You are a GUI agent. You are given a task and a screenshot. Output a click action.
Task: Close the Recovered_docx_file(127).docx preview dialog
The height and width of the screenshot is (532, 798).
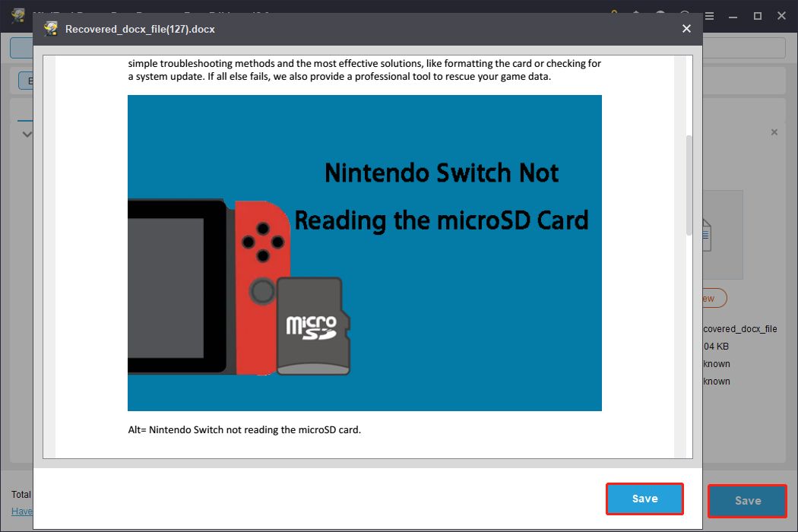[686, 29]
